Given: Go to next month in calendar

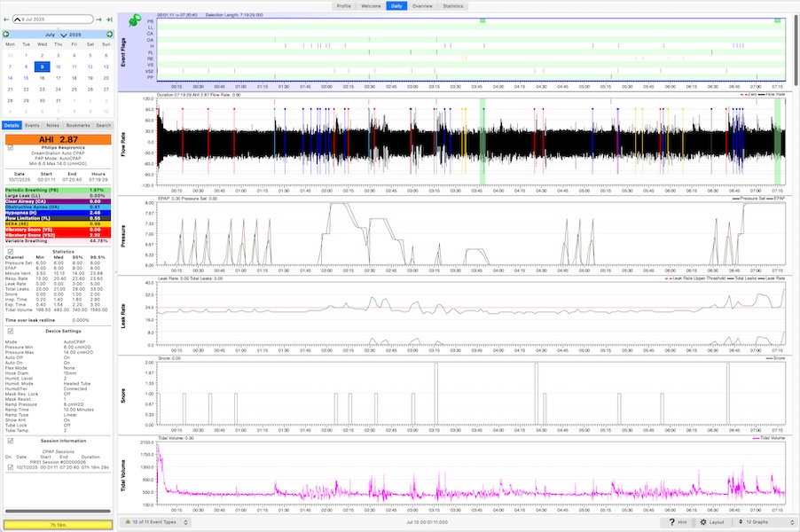Looking at the screenshot, I should tap(109, 35).
